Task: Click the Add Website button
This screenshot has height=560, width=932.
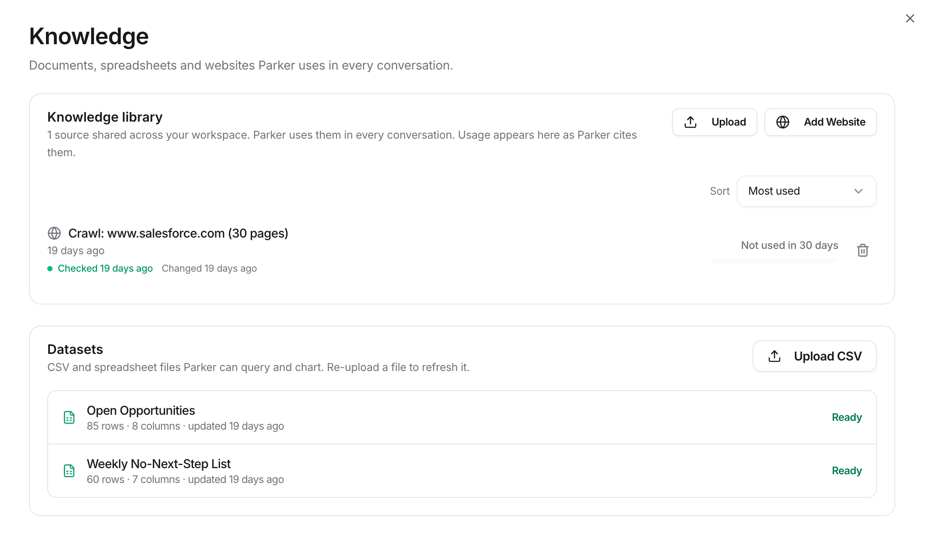Action: [x=820, y=122]
